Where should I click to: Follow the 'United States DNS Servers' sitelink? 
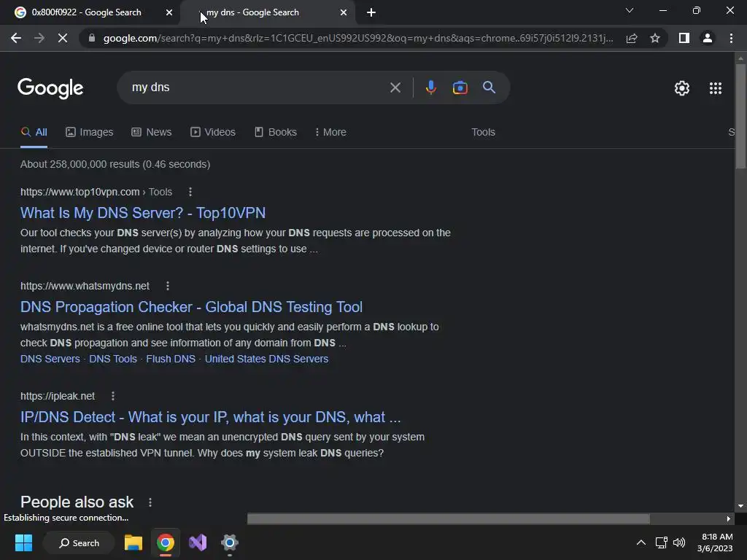coord(266,359)
